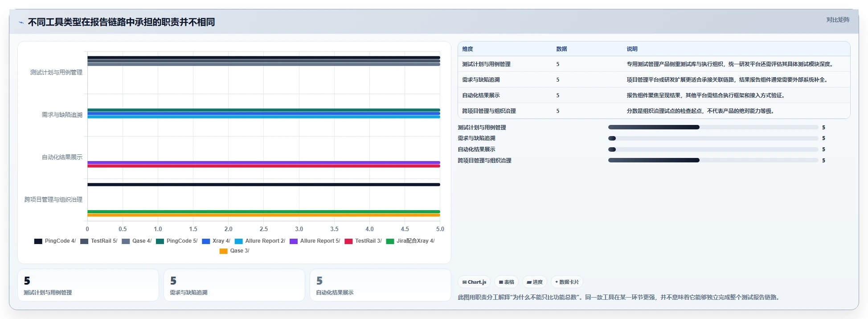Toggle the Xray 4/ legend item
The width and height of the screenshot is (868, 319).
(216, 241)
